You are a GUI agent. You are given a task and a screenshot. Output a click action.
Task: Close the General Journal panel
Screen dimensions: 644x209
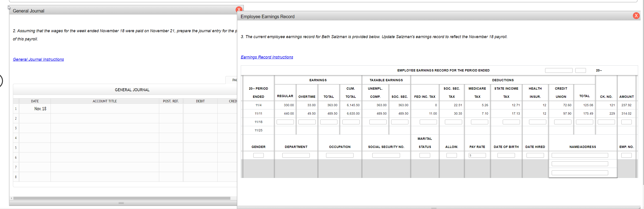pyautogui.click(x=239, y=9)
